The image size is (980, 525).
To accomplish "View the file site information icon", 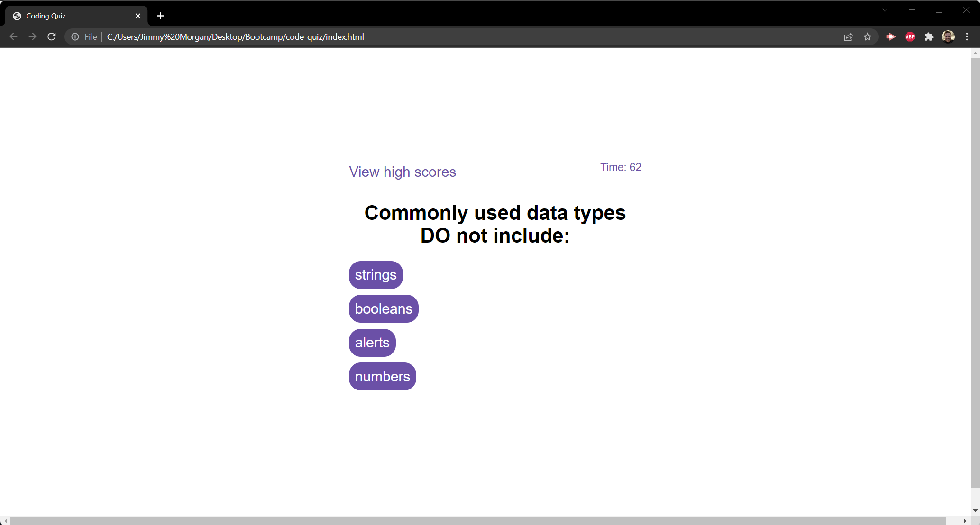I will coord(75,37).
